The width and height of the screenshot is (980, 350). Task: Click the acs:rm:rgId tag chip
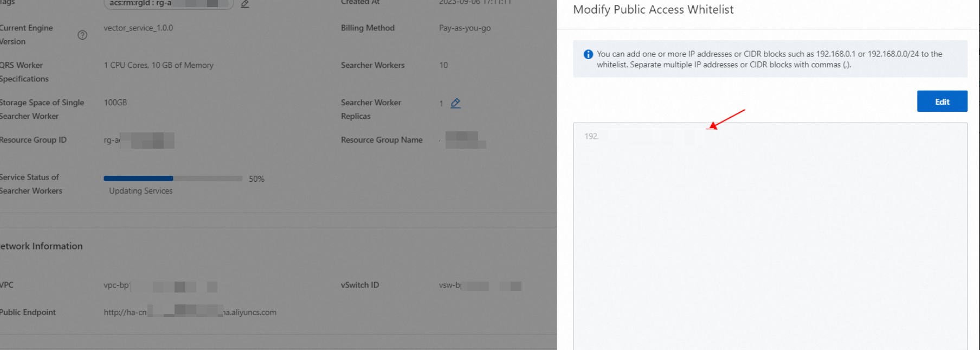pyautogui.click(x=169, y=4)
